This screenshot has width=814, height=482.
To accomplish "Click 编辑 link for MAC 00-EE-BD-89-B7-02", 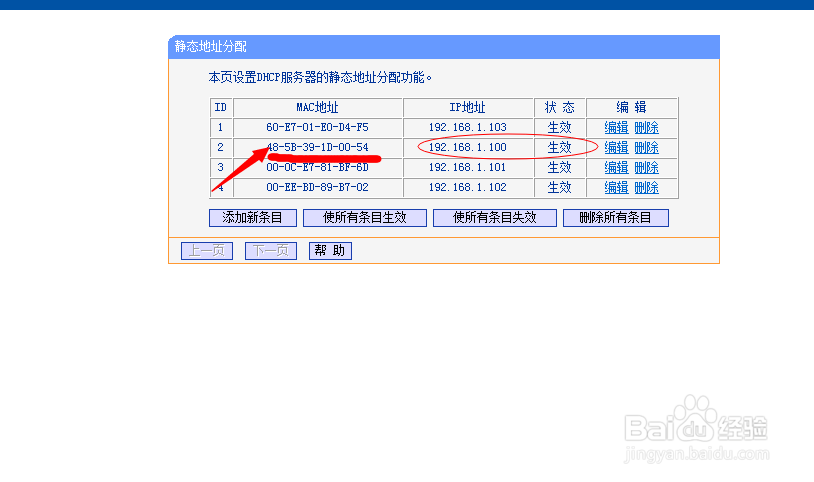I will (616, 187).
